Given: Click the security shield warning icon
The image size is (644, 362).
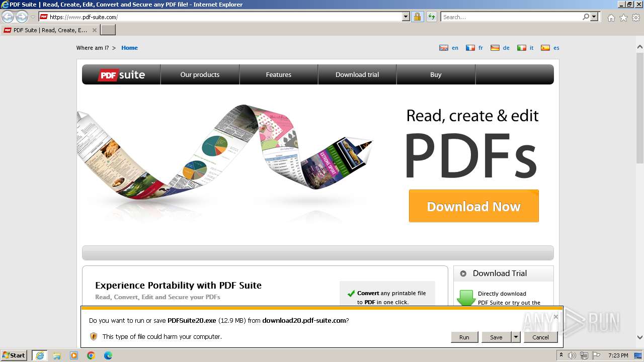Looking at the screenshot, I should (x=94, y=336).
